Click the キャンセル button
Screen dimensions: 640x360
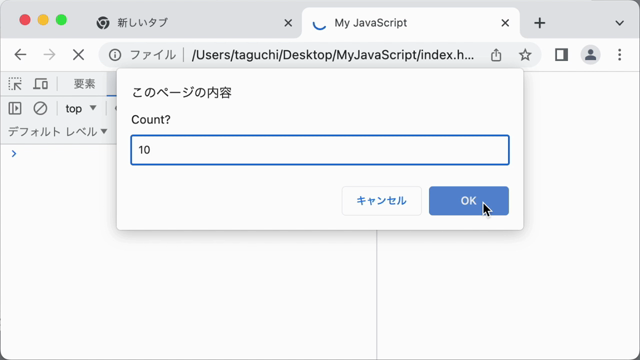click(x=382, y=201)
